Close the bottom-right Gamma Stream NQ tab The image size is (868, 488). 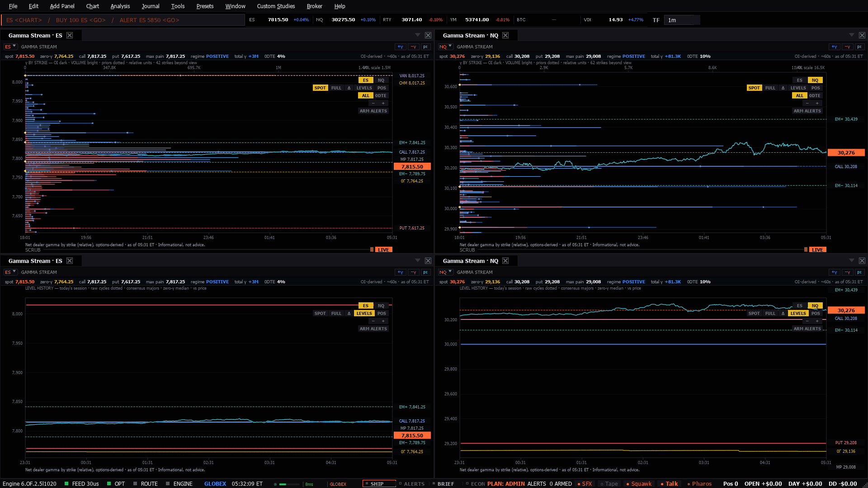[505, 261]
